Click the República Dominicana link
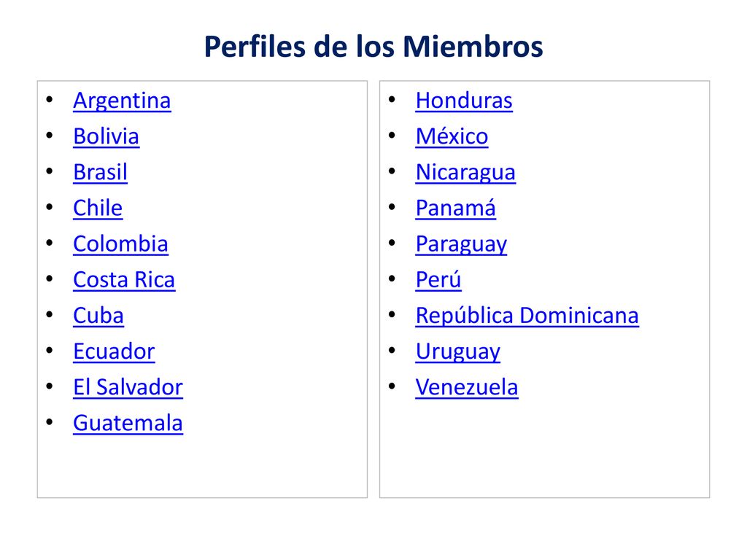This screenshot has width=747, height=560. pos(527,316)
